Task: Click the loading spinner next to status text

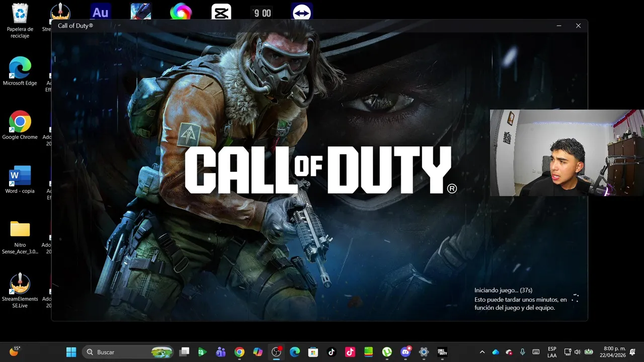Action: tap(575, 299)
